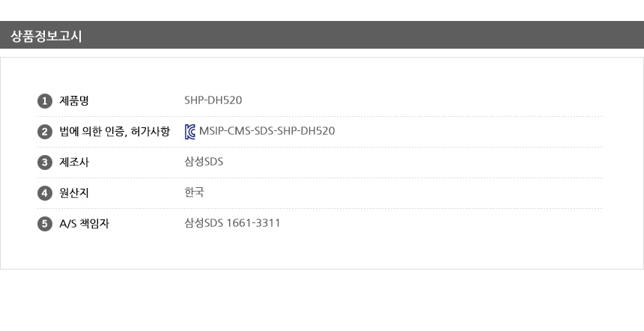Select the 제품명 row label
Image resolution: width=644 pixels, height=331 pixels.
[74, 101]
